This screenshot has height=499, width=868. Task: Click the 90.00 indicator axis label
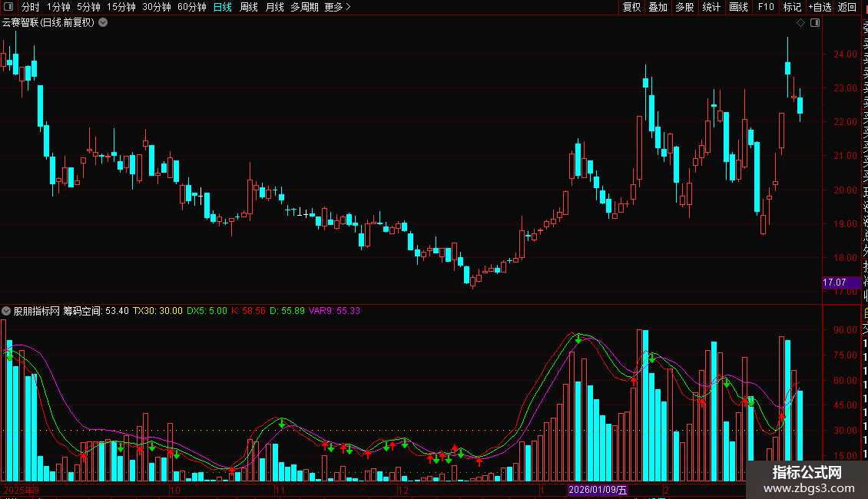pyautogui.click(x=845, y=329)
